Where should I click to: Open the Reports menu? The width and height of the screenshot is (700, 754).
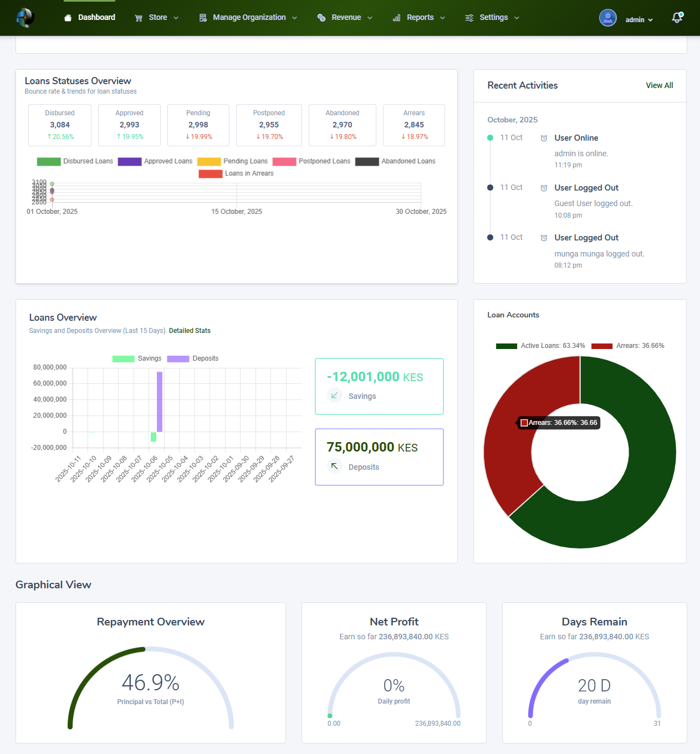(420, 18)
